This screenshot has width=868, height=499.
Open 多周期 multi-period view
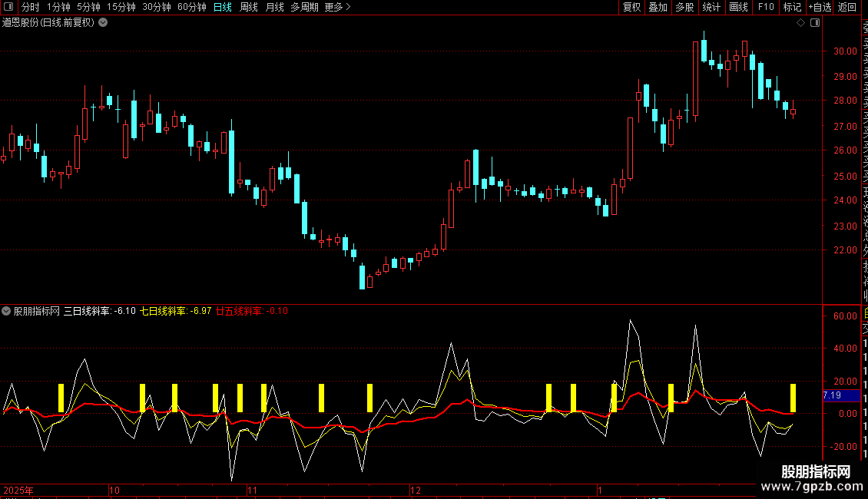[304, 7]
